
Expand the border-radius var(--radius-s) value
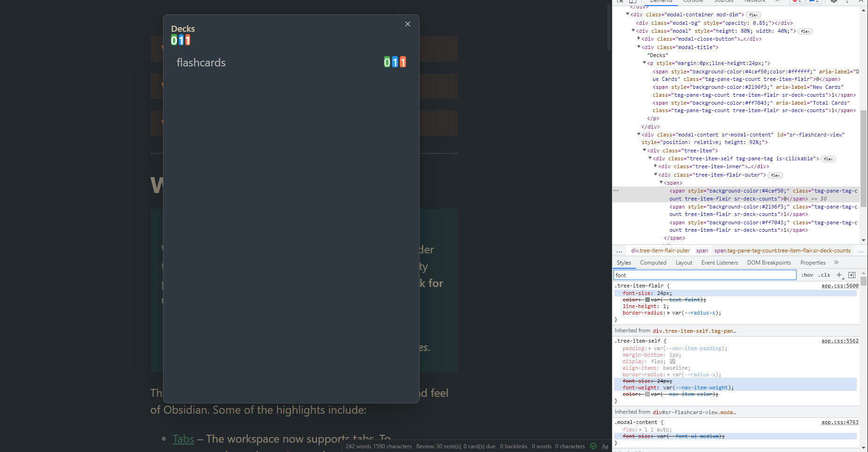[669, 313]
